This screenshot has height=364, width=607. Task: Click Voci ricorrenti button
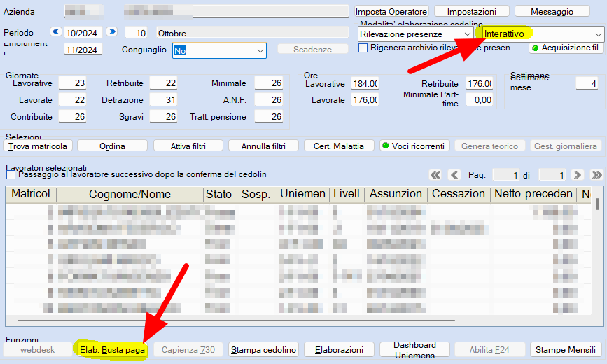414,146
